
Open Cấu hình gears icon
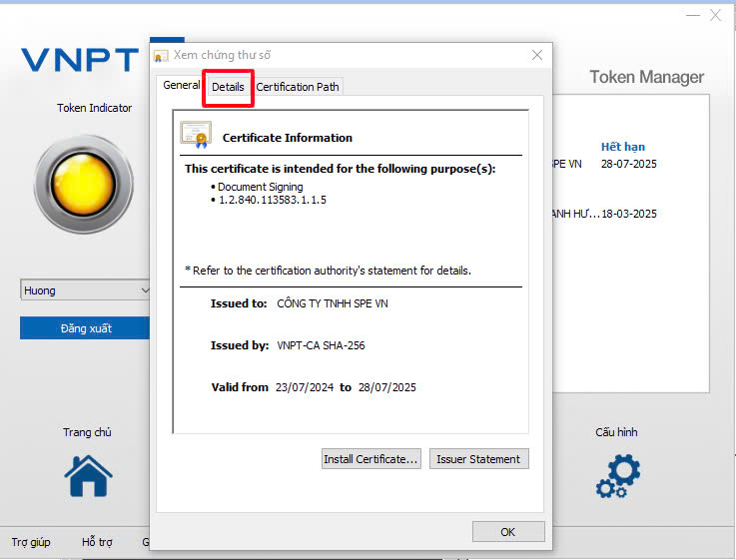(618, 475)
